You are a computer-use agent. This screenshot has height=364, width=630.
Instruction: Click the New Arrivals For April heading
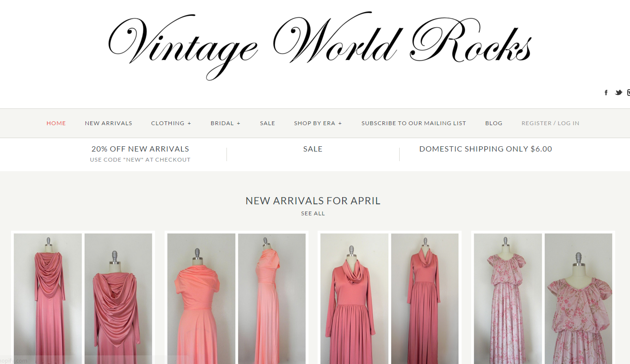point(313,201)
